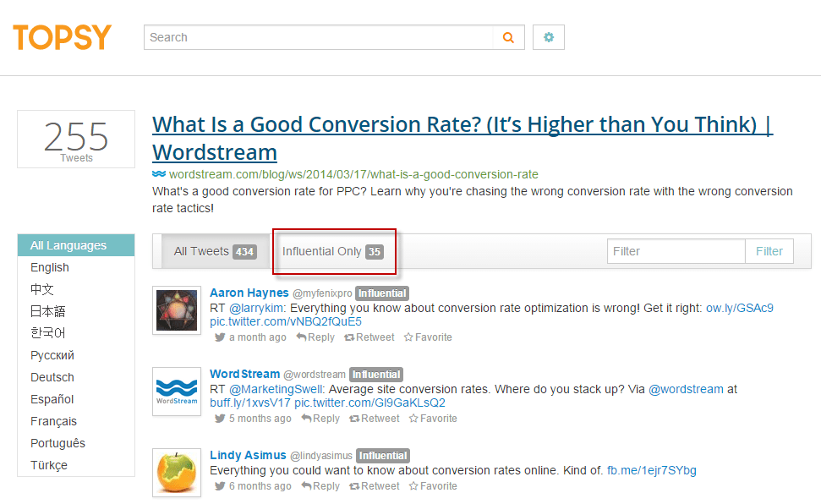
Task: Click Influential badge on Lindy Asimus
Action: click(x=383, y=456)
